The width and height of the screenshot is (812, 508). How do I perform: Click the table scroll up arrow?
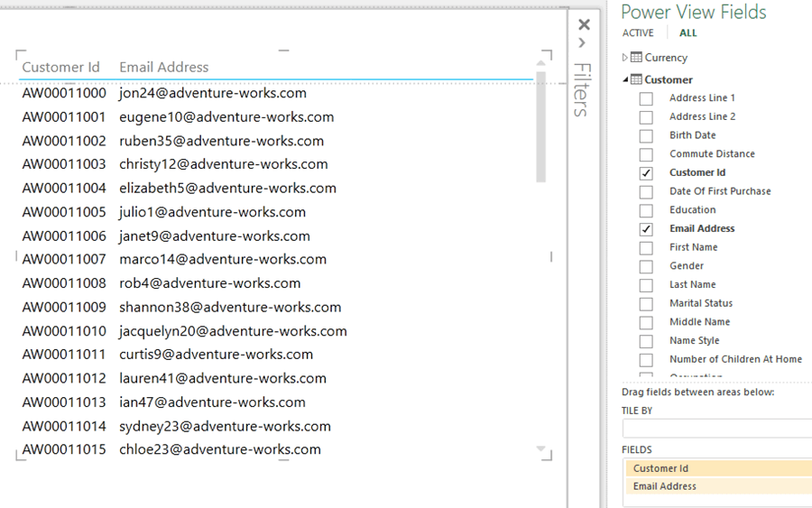(540, 62)
